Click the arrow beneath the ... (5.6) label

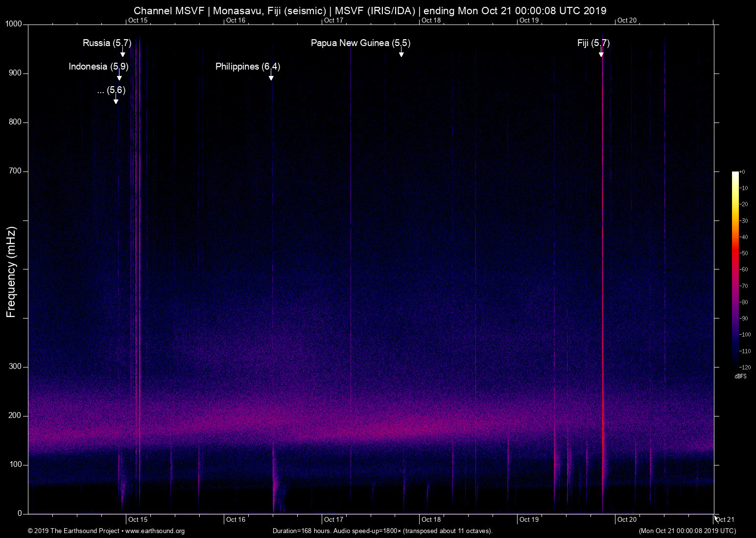click(x=116, y=100)
